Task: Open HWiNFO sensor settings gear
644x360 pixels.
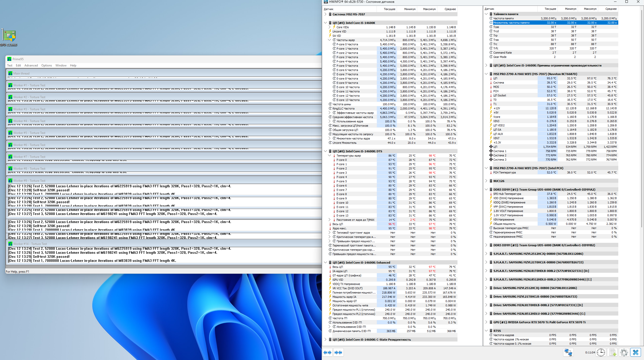Action: click(624, 352)
